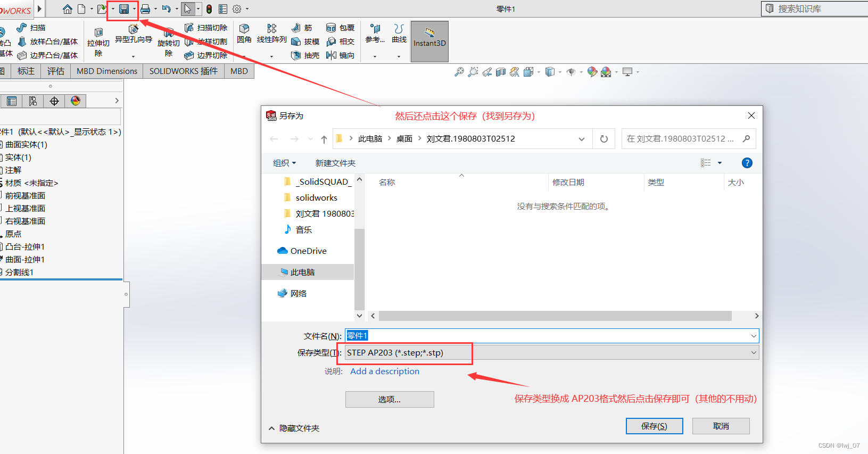Select the 镜向 mirror tool
Screen dimensions: 868x454
click(x=341, y=55)
